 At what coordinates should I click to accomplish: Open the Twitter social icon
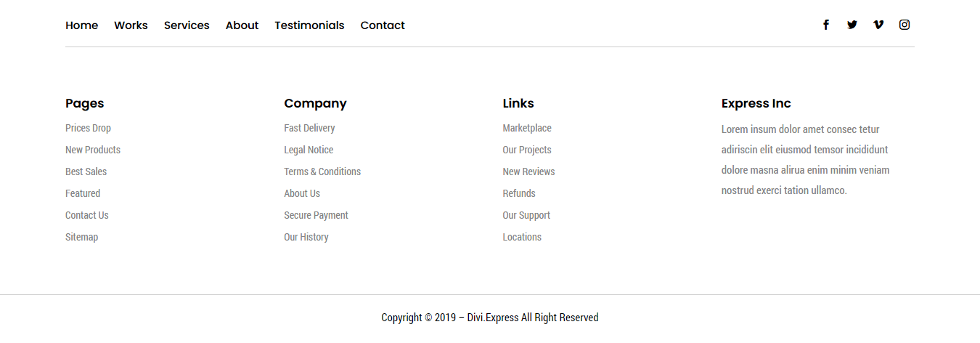tap(852, 25)
